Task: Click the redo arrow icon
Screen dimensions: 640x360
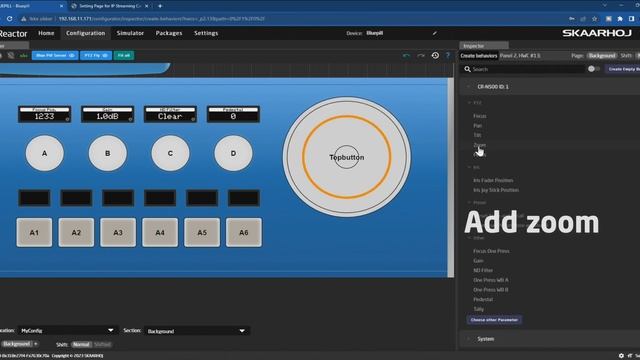Action: 421,56
